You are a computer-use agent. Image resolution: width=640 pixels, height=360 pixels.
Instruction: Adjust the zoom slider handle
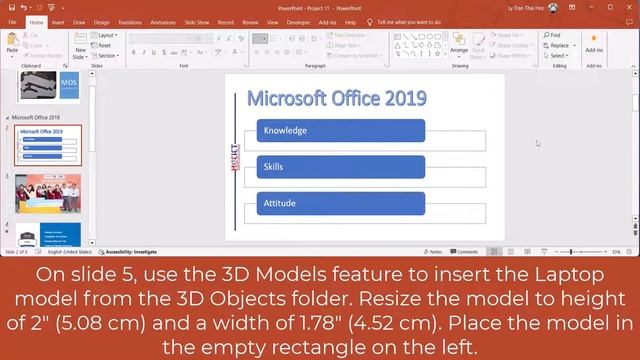coord(571,252)
